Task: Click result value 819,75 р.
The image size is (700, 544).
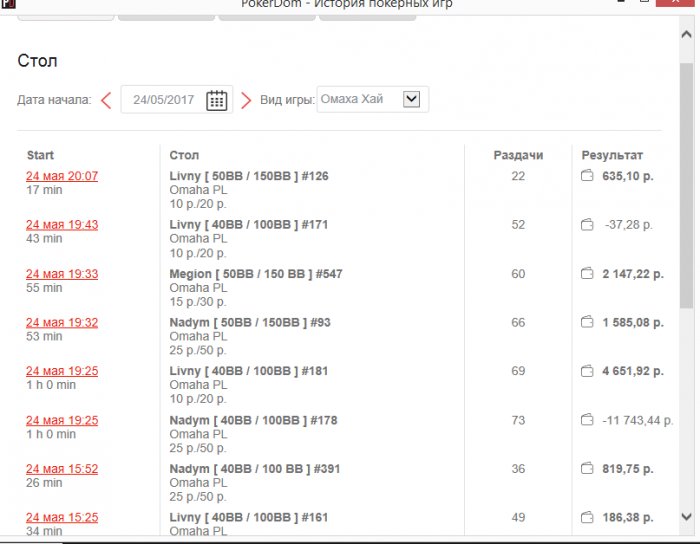Action: click(628, 469)
